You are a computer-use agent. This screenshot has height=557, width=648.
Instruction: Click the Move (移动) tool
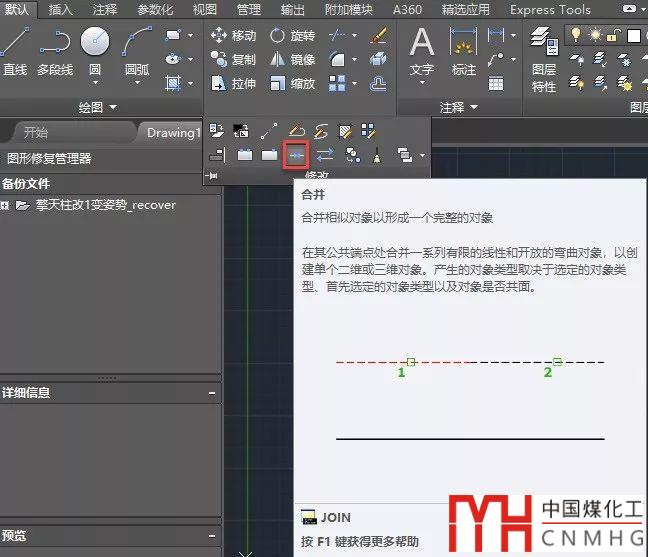click(x=234, y=36)
